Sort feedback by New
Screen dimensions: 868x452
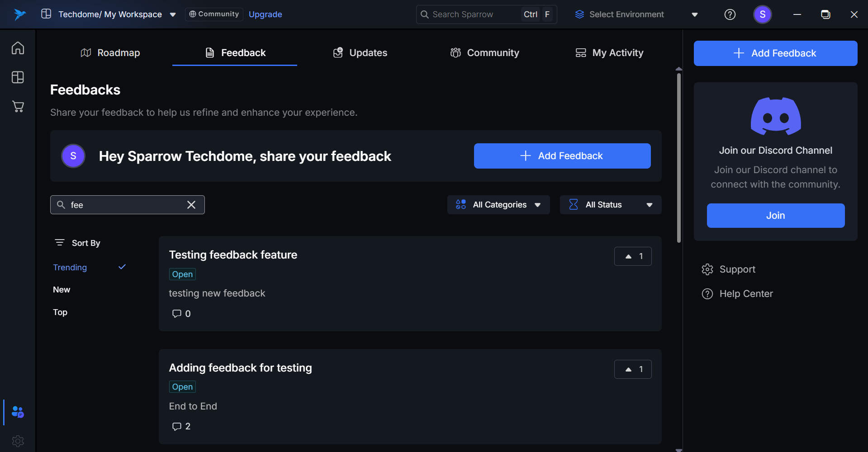pyautogui.click(x=62, y=290)
